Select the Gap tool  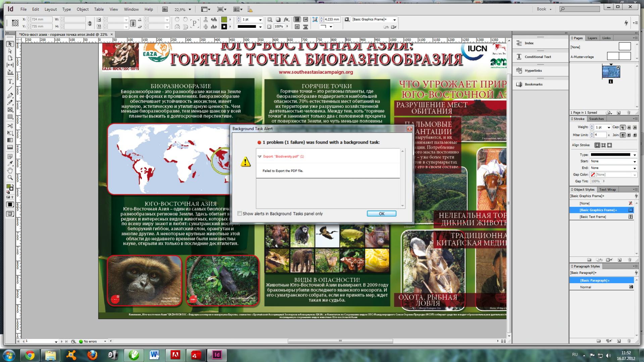pos(10,65)
